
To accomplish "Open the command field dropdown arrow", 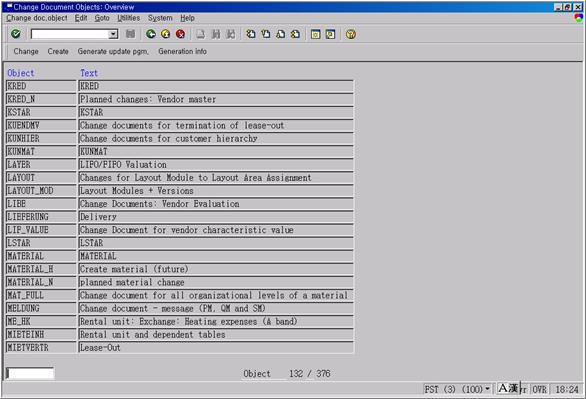I will 113,34.
